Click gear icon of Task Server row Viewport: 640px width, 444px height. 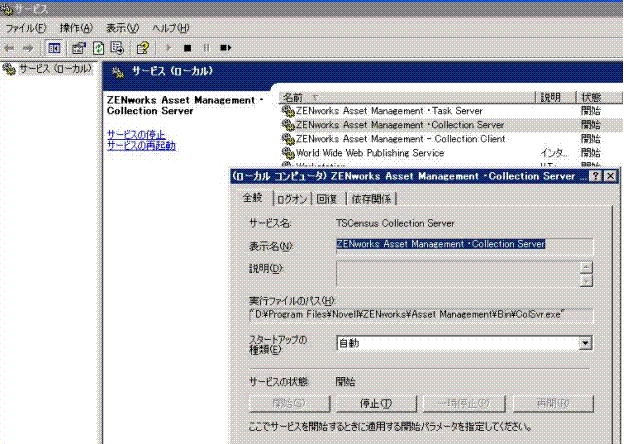288,111
